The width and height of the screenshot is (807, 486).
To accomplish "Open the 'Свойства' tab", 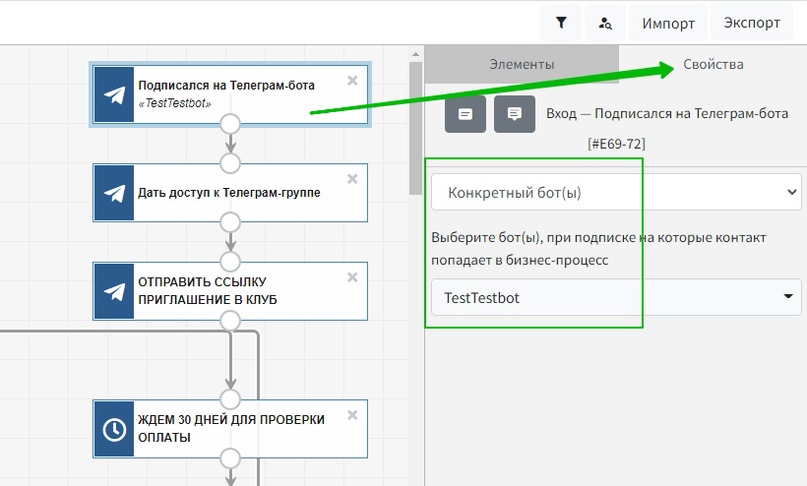I will (713, 64).
